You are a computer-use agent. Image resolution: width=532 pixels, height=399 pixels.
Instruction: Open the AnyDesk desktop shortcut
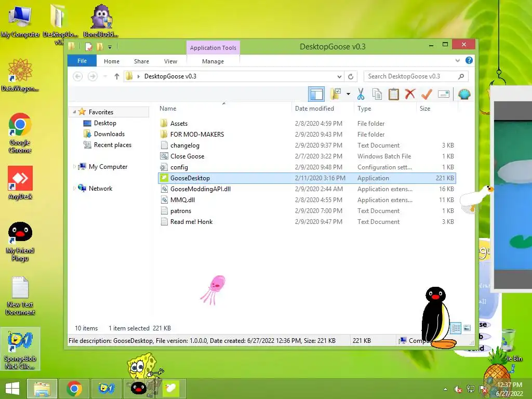[20, 182]
